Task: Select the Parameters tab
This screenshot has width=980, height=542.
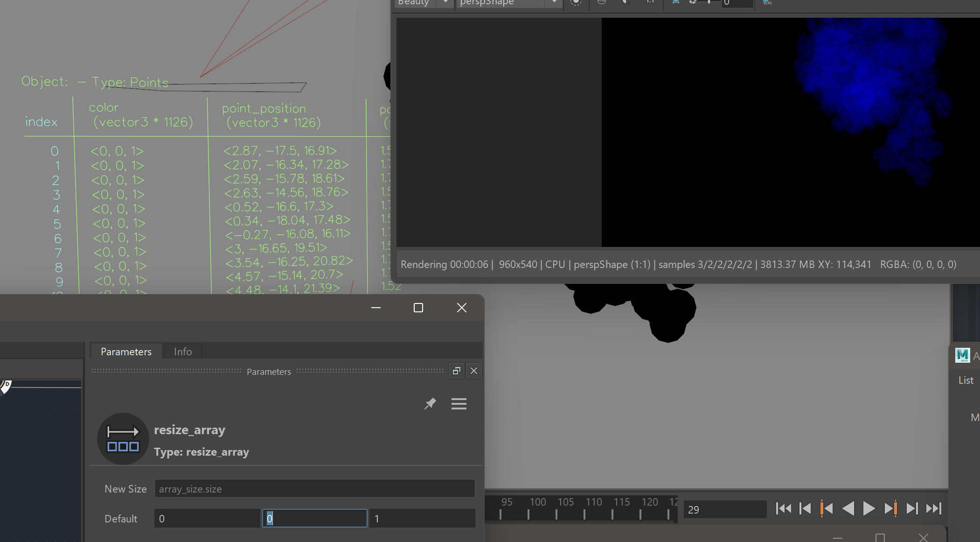Action: [x=126, y=351]
